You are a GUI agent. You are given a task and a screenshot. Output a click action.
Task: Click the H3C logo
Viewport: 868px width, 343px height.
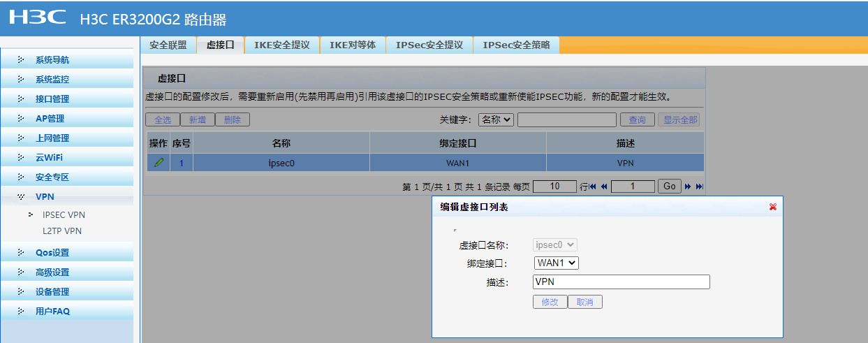coord(37,17)
